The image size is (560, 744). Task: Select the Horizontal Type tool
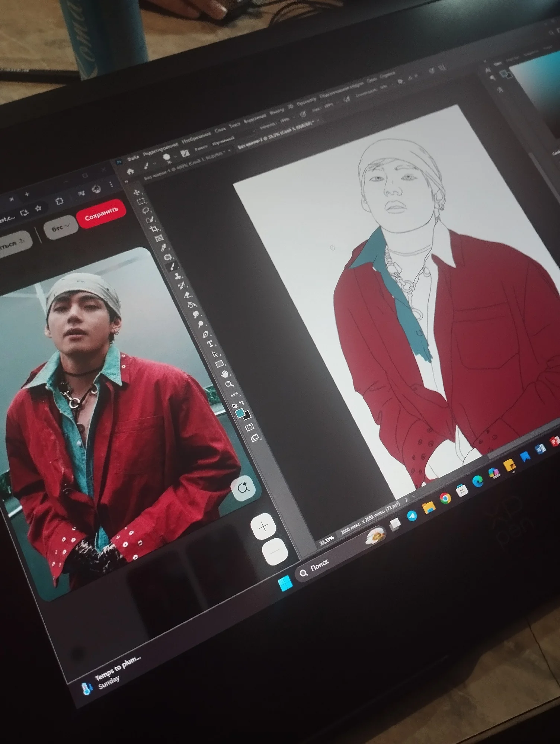tap(210, 343)
